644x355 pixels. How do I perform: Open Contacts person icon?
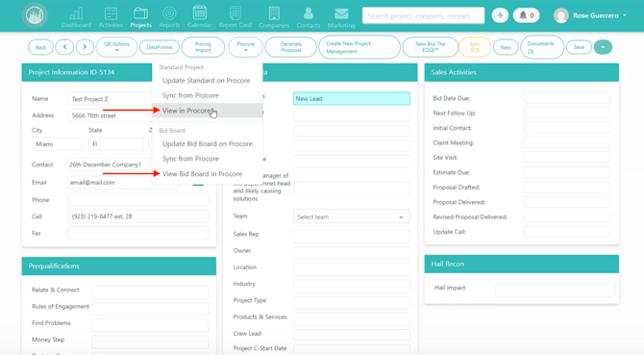[308, 17]
